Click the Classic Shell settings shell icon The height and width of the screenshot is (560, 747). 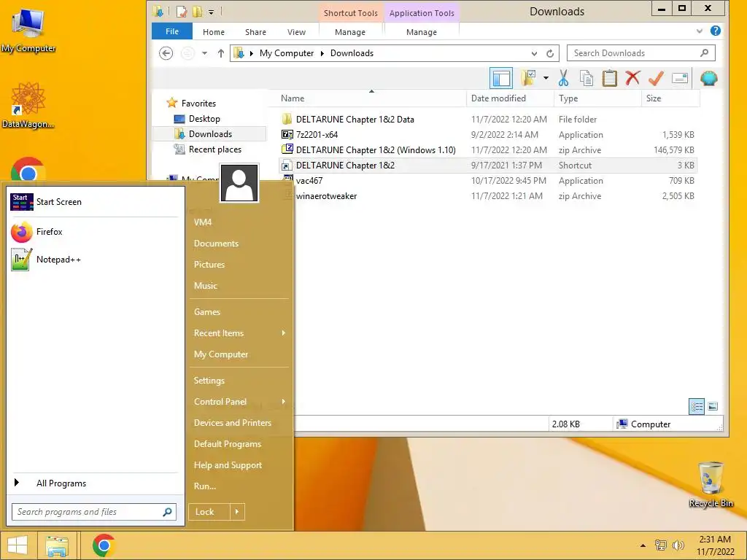click(x=708, y=78)
